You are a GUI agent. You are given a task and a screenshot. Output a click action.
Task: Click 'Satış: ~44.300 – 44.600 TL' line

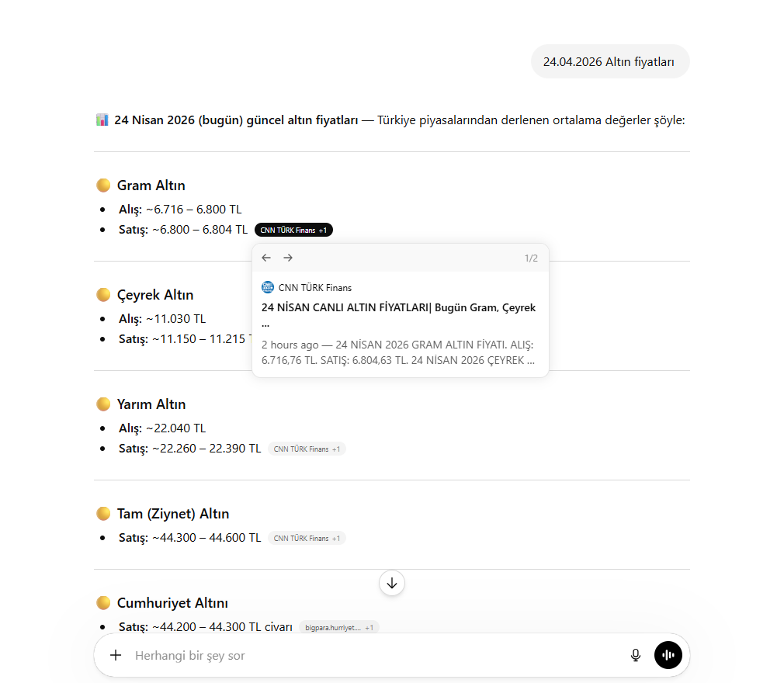click(190, 539)
